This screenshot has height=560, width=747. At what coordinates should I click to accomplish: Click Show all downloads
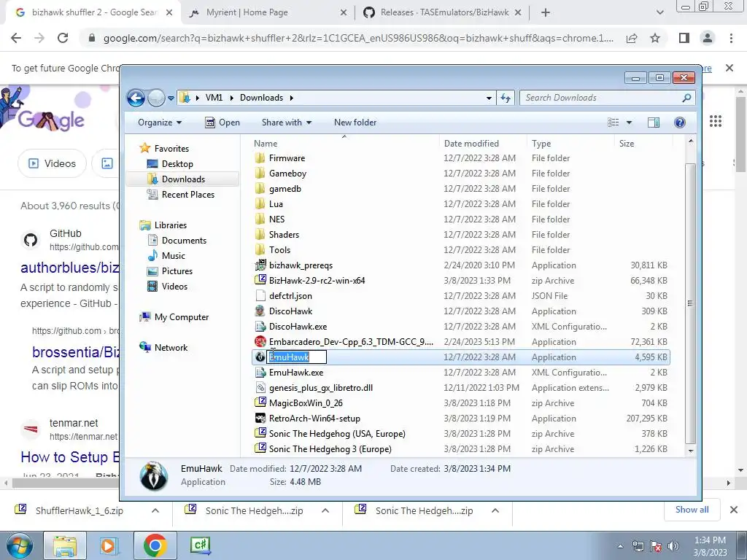click(692, 510)
